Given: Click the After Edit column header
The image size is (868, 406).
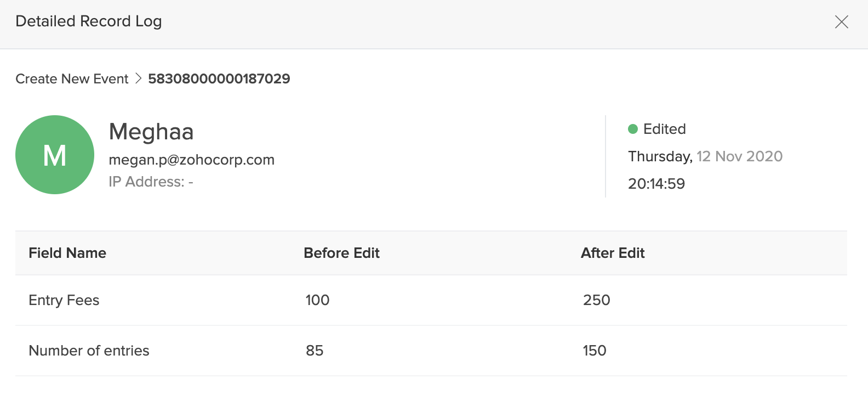Looking at the screenshot, I should 613,253.
